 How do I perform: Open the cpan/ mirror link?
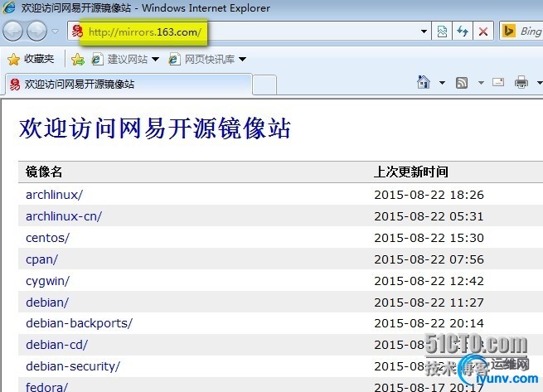coord(41,259)
